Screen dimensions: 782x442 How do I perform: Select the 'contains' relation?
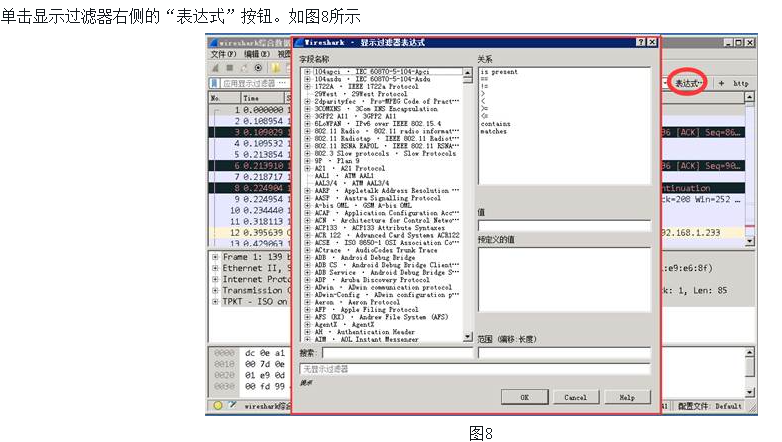point(495,124)
